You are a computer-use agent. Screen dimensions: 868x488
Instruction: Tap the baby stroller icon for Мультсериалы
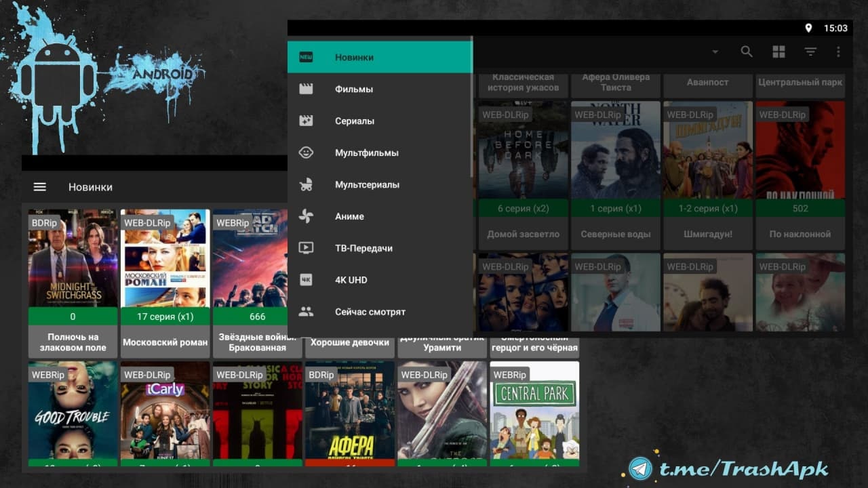[306, 184]
